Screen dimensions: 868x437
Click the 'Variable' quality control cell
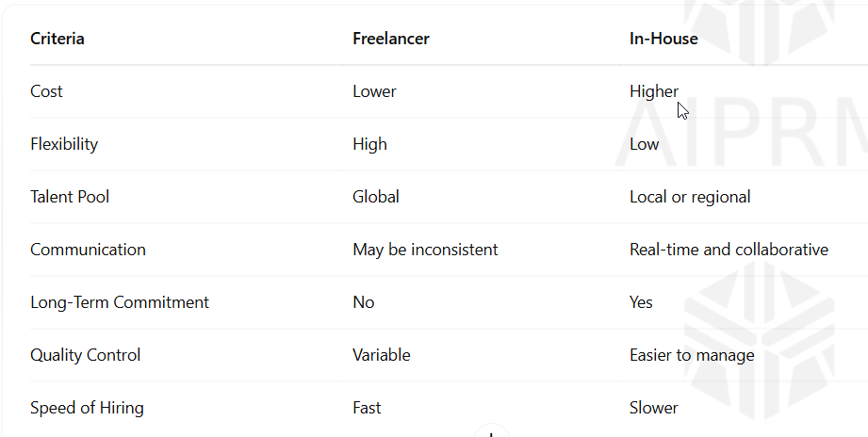tap(382, 355)
